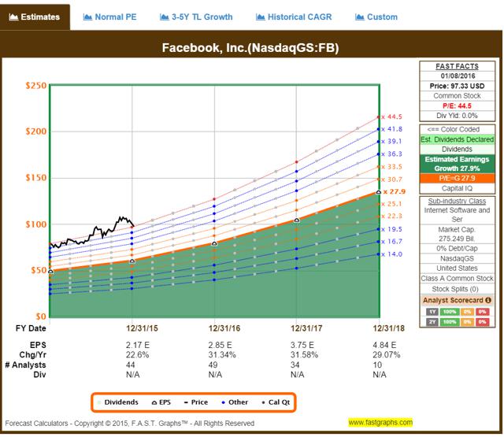Screen dimensions: 504x437
Task: Click the x 19.5 multiple label on chart
Action: (x=392, y=229)
